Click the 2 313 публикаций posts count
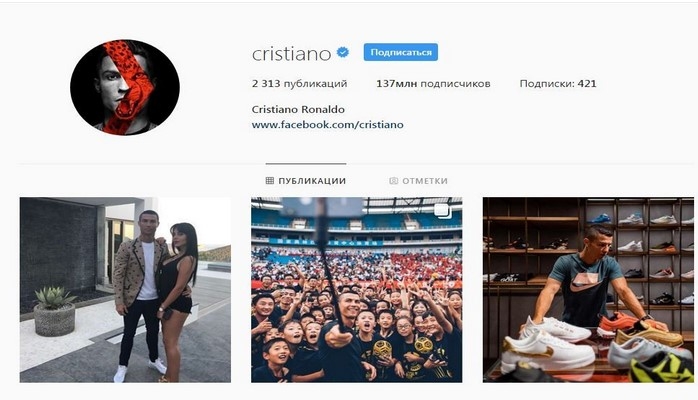Viewport: 698px width, 400px height. coord(299,84)
